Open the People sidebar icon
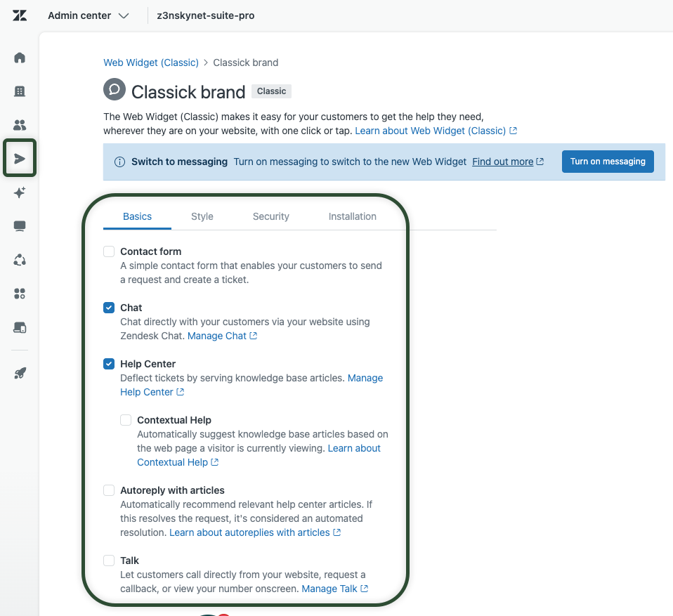The height and width of the screenshot is (616, 673). pos(20,125)
